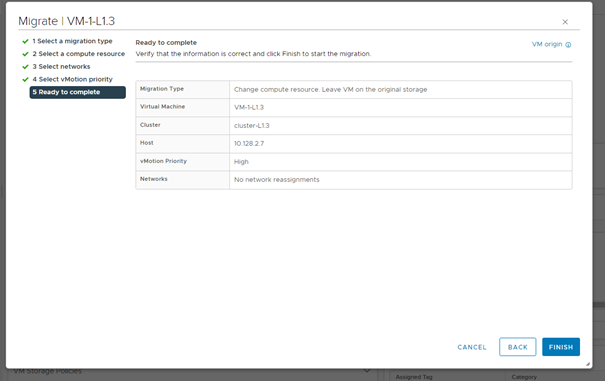Click the green checkmark beside Select networks
605x381 pixels.
click(25, 67)
